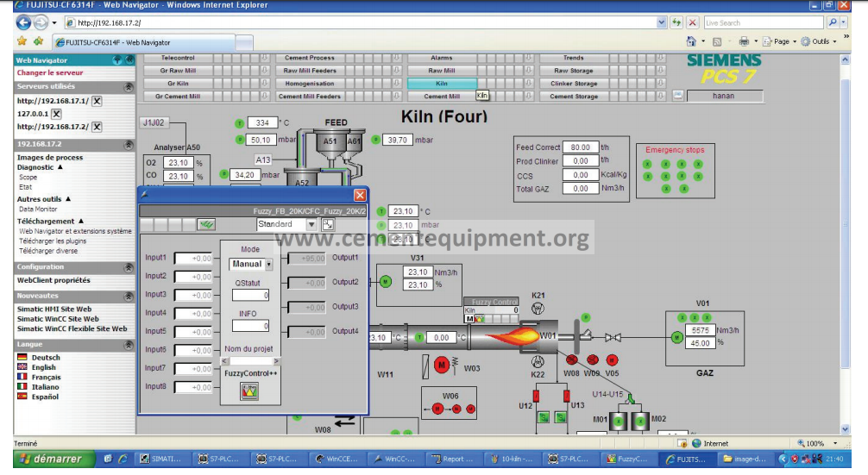Open the FuzzyControl++ icon in the faceplate
The width and height of the screenshot is (868, 475).
coord(249,391)
